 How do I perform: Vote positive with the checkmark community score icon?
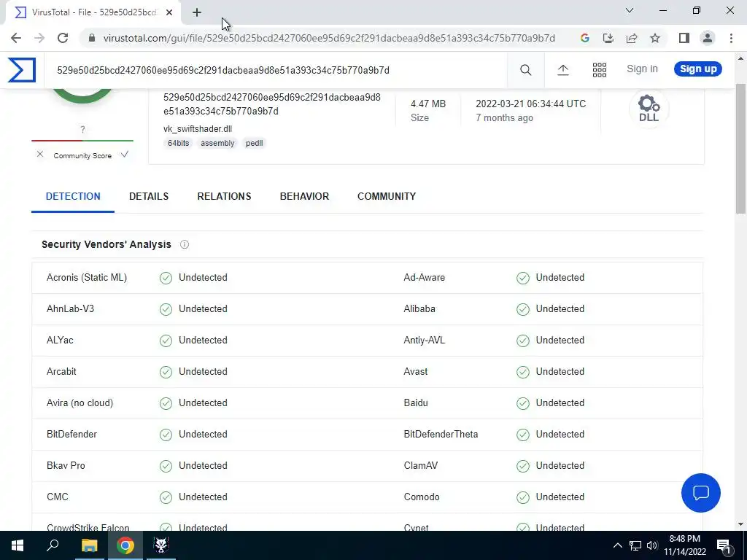click(125, 155)
